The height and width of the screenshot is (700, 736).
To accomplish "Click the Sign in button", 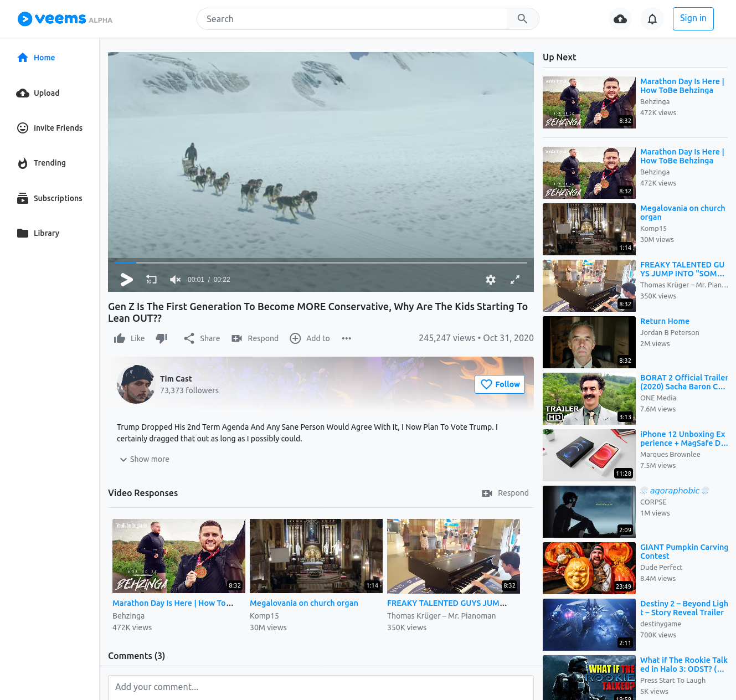I will click(x=693, y=18).
